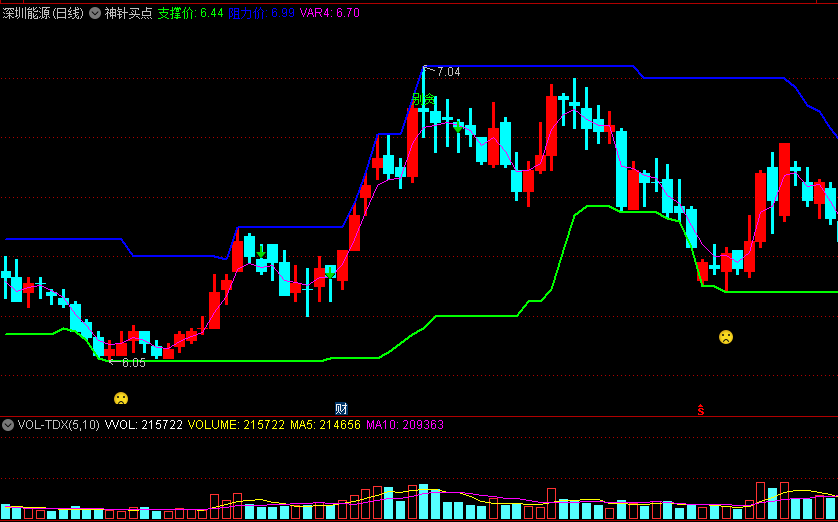Click the VVOL: 215722 readout
The height and width of the screenshot is (522, 838).
[x=144, y=425]
